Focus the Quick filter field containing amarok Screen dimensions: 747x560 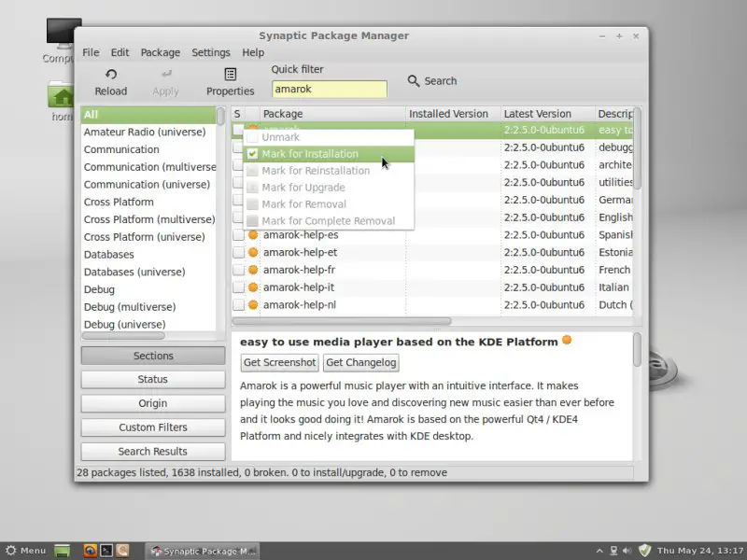(x=330, y=89)
